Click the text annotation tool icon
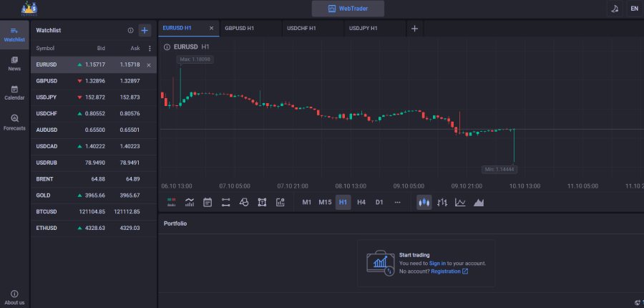644x308 pixels. point(262,202)
